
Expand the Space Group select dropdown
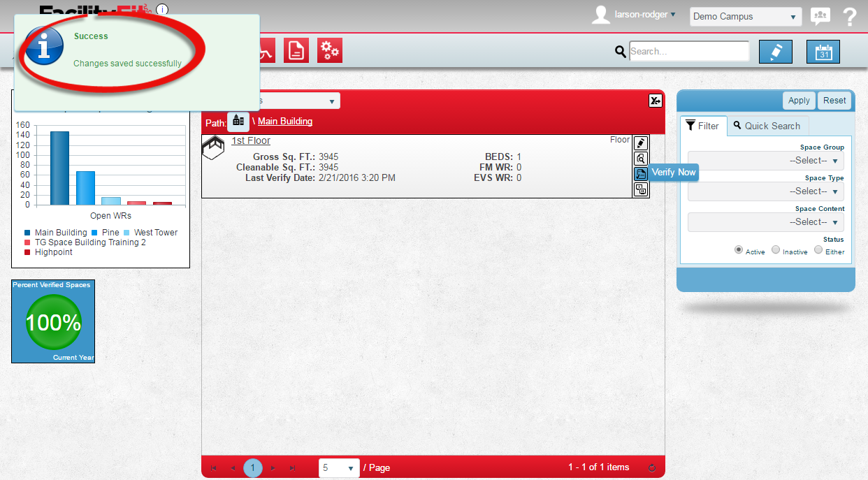(x=766, y=161)
